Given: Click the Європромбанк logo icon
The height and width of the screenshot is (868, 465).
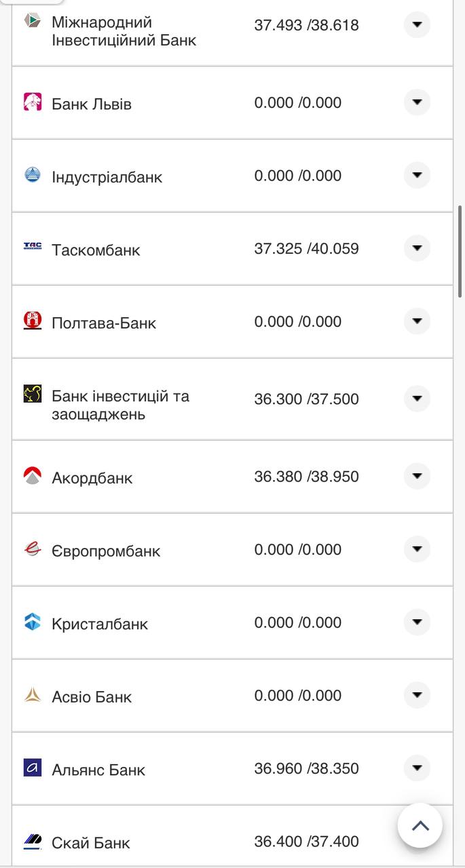Looking at the screenshot, I should point(33,549).
